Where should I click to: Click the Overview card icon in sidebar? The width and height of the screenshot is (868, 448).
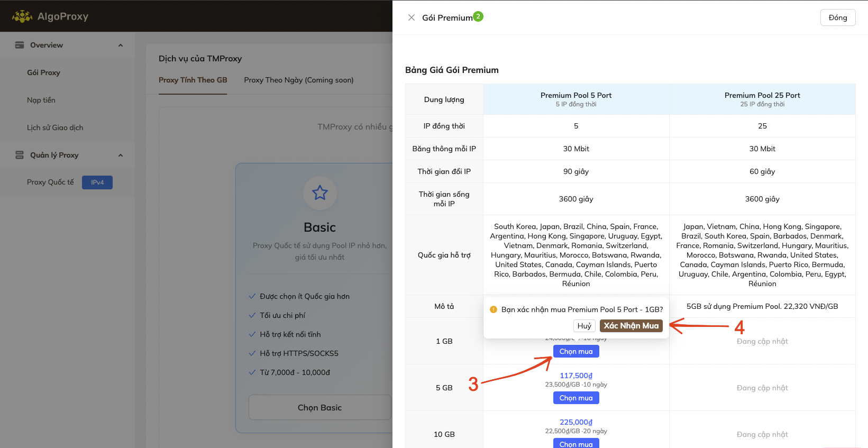(20, 45)
